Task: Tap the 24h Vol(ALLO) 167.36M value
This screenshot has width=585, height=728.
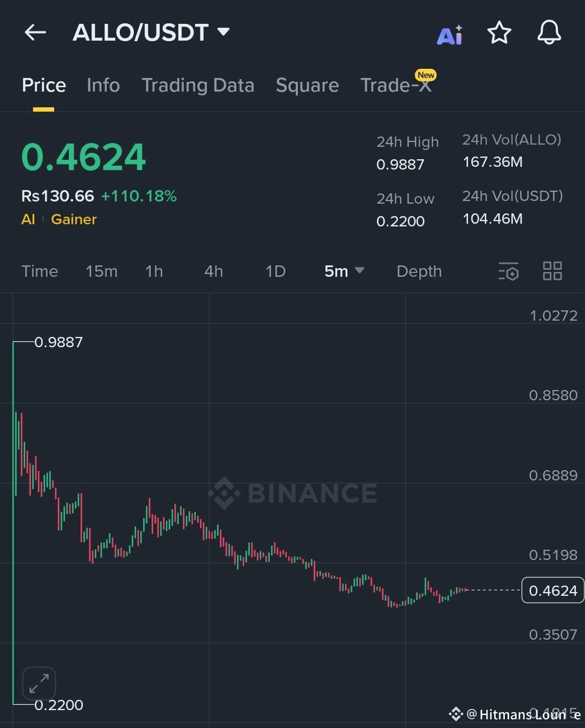Action: pyautogui.click(x=492, y=161)
